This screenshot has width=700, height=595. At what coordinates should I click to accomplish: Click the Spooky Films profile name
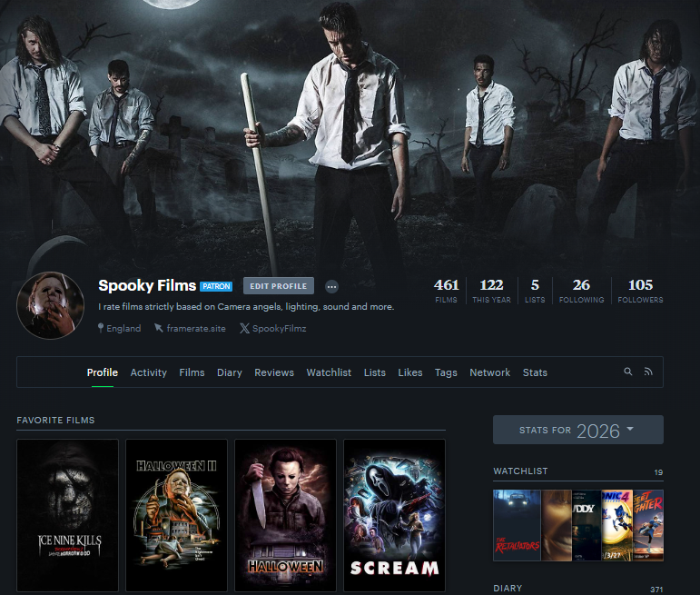(x=147, y=285)
